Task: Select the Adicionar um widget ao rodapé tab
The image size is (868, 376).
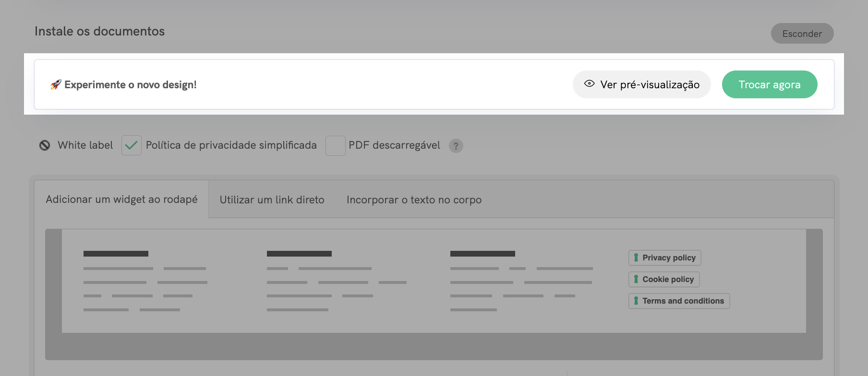Action: click(x=121, y=200)
